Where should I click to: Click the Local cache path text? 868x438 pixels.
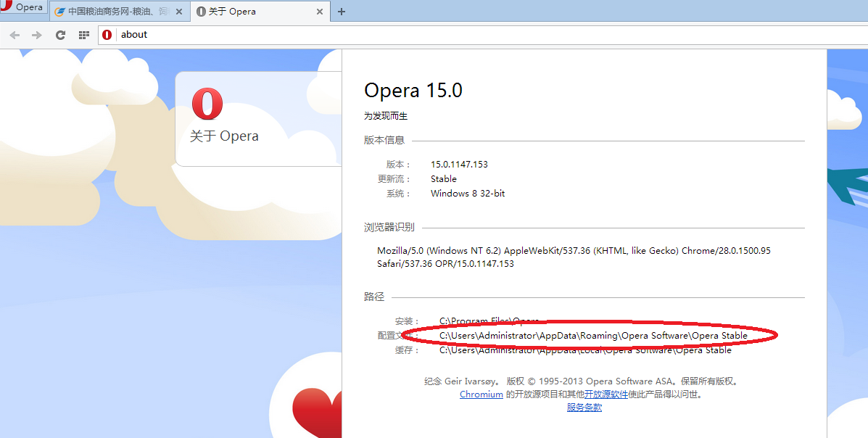coord(586,350)
